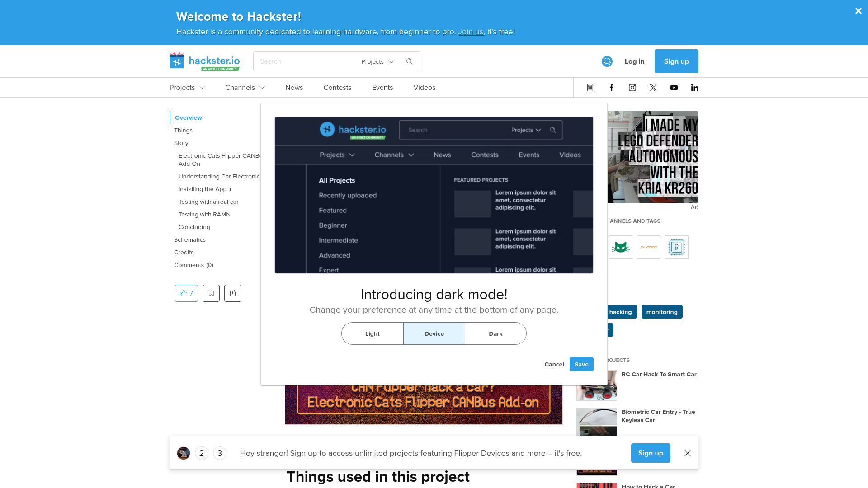Bookmark this project
The image size is (868, 488).
[x=211, y=293]
